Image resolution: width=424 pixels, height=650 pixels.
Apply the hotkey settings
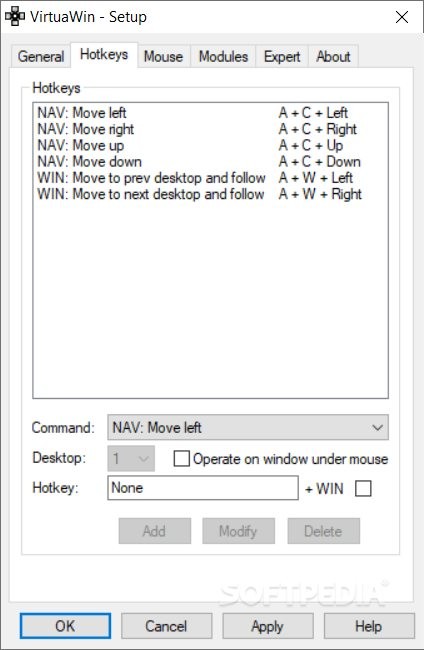coord(268,626)
